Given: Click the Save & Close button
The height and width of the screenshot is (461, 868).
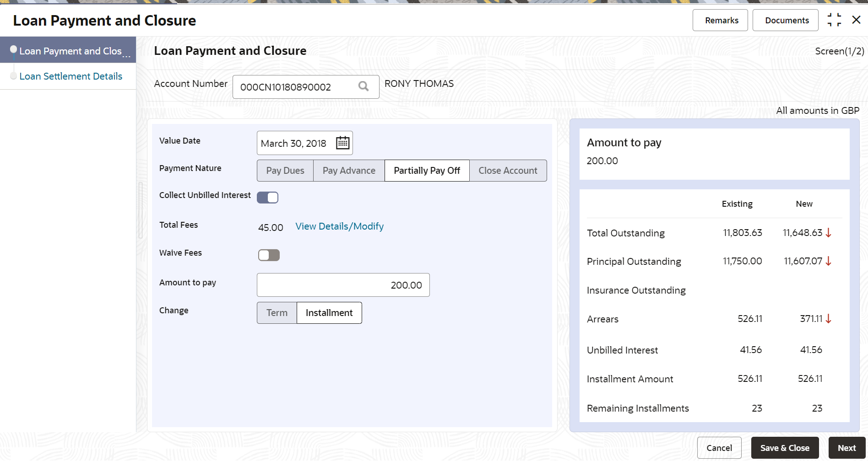Looking at the screenshot, I should pos(785,448).
